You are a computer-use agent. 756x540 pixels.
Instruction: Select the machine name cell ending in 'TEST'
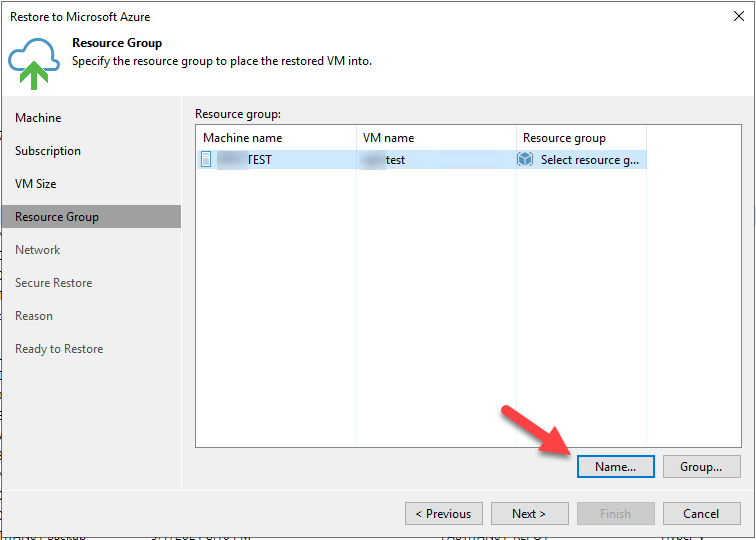coord(277,160)
